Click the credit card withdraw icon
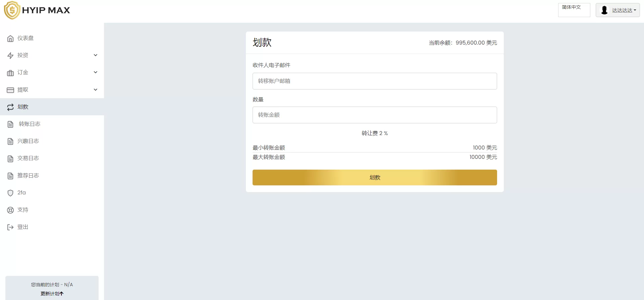The height and width of the screenshot is (300, 644). [x=10, y=90]
